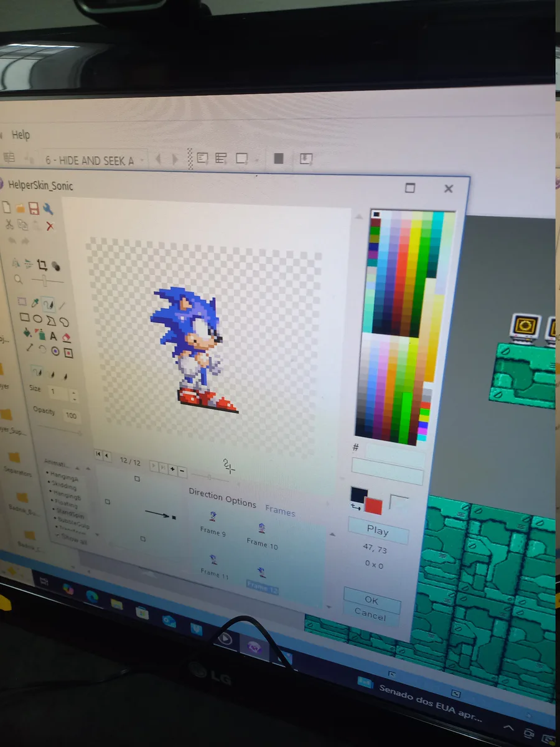560x747 pixels.
Task: Click the Flip vertically icon
Action: [x=29, y=264]
